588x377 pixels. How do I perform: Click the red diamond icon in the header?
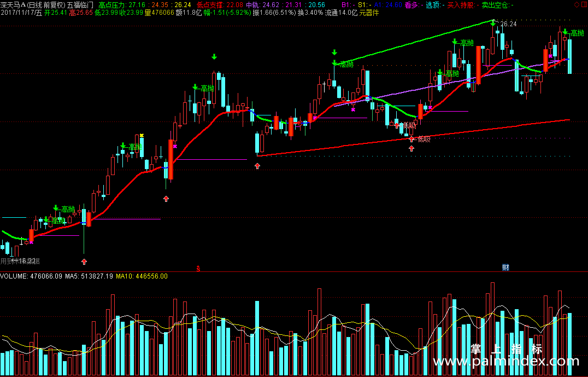point(577,5)
